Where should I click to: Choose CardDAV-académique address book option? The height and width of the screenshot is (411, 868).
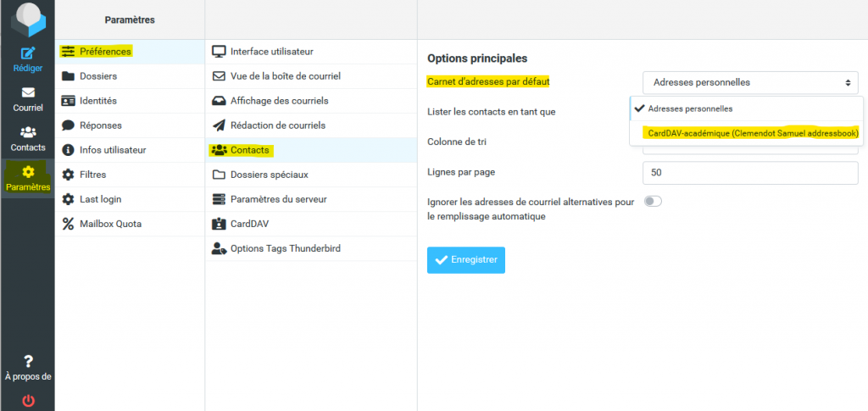753,133
